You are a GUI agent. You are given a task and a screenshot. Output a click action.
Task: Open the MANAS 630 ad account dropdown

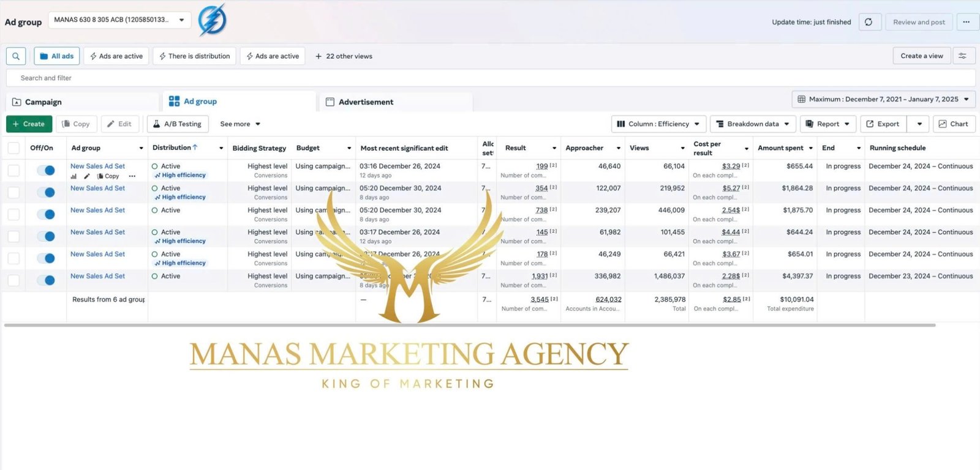(x=119, y=20)
